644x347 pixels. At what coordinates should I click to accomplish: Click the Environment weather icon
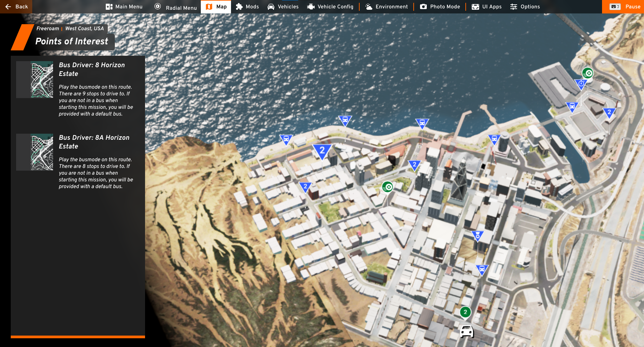(x=369, y=7)
